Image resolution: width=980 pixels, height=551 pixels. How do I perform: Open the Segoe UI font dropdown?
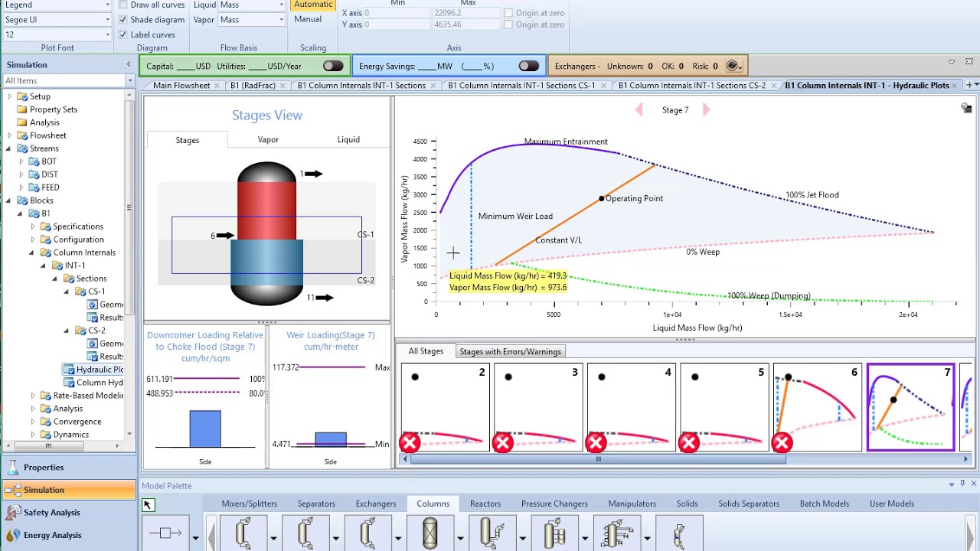tap(107, 20)
